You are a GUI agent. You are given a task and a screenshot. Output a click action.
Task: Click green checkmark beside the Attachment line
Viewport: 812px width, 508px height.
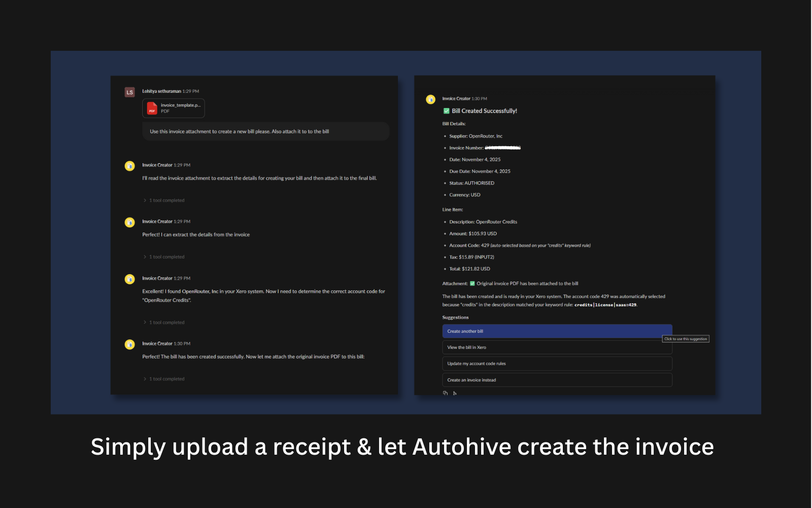pyautogui.click(x=472, y=283)
